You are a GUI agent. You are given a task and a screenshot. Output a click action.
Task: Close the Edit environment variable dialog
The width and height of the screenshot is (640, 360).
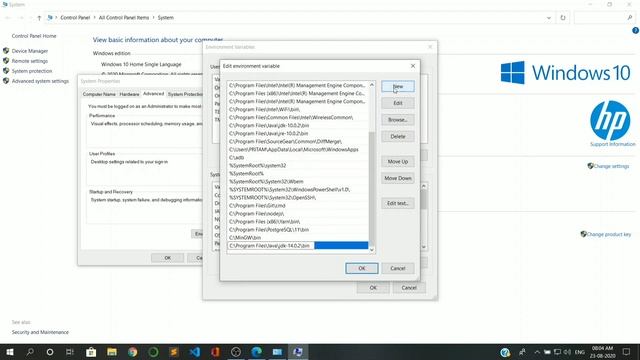tap(413, 66)
